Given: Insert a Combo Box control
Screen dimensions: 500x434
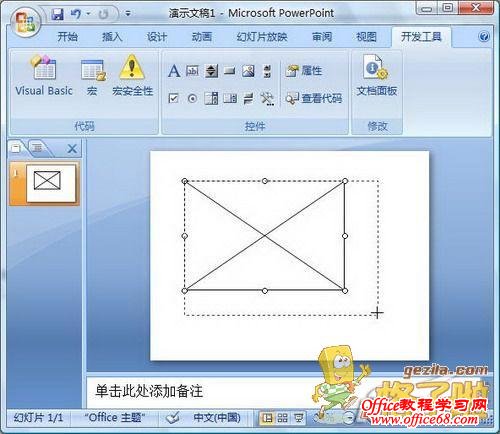Looking at the screenshot, I should pyautogui.click(x=211, y=98).
